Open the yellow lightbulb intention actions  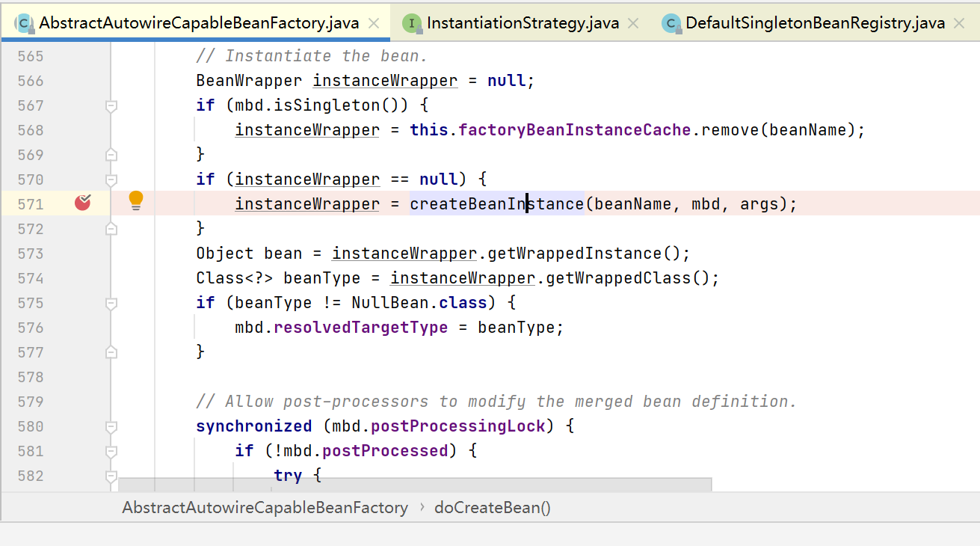135,200
